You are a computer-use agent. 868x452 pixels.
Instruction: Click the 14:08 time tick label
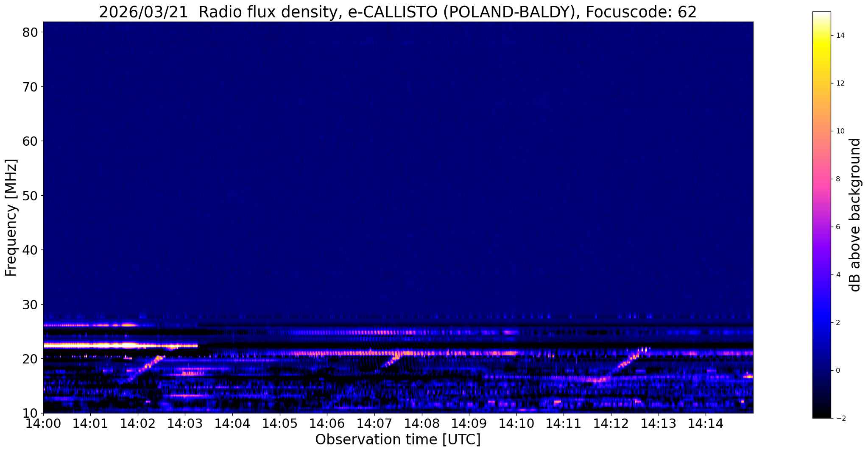421,423
